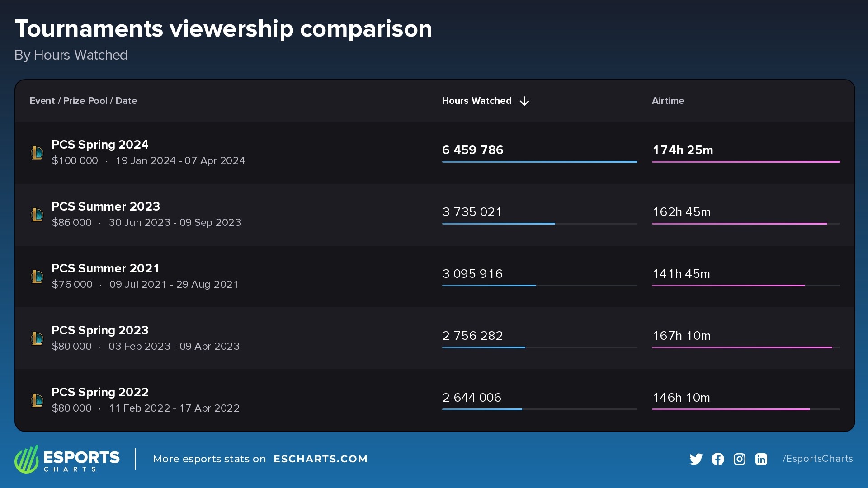Screen dimensions: 868x488
Task: Click the Event / Prize Pool / Date header
Action: pos(83,101)
